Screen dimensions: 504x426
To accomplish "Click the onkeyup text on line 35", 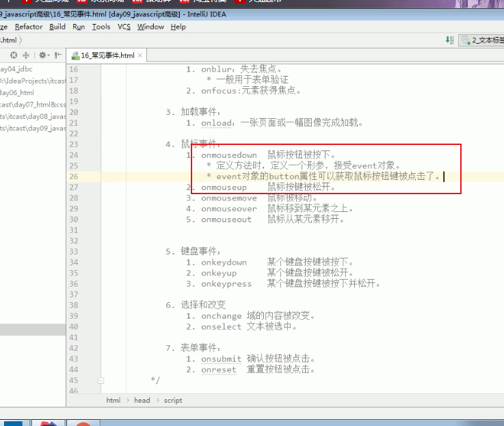I will (x=219, y=274).
